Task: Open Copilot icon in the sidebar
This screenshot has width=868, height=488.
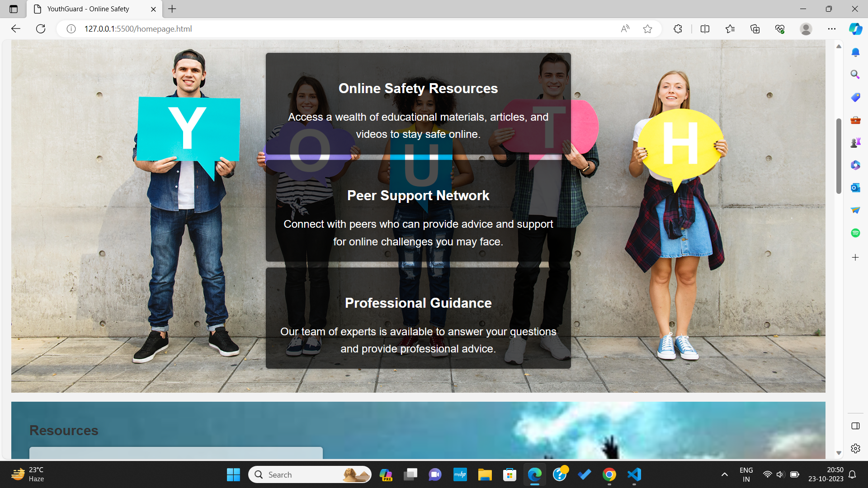Action: (x=855, y=29)
